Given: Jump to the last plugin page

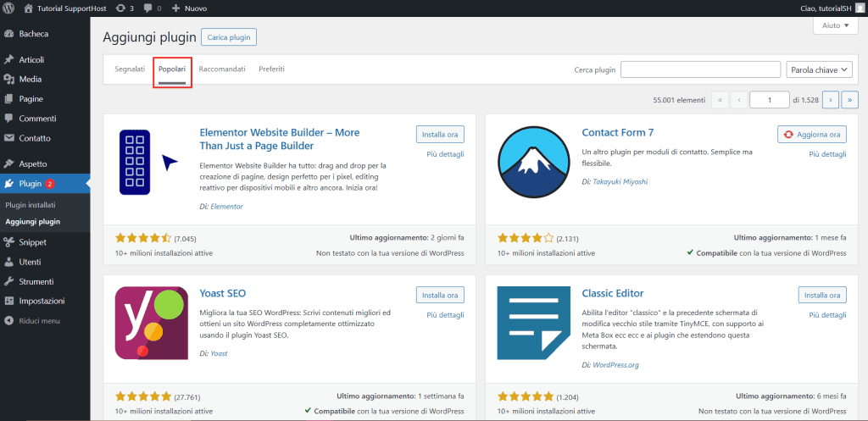Looking at the screenshot, I should (x=849, y=100).
